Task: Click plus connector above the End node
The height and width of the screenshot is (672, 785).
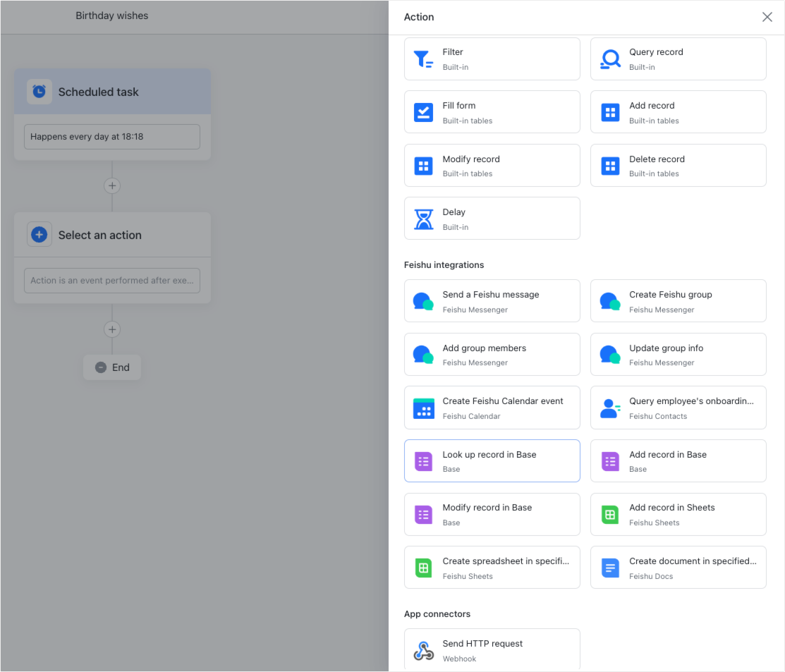Action: [x=112, y=329]
